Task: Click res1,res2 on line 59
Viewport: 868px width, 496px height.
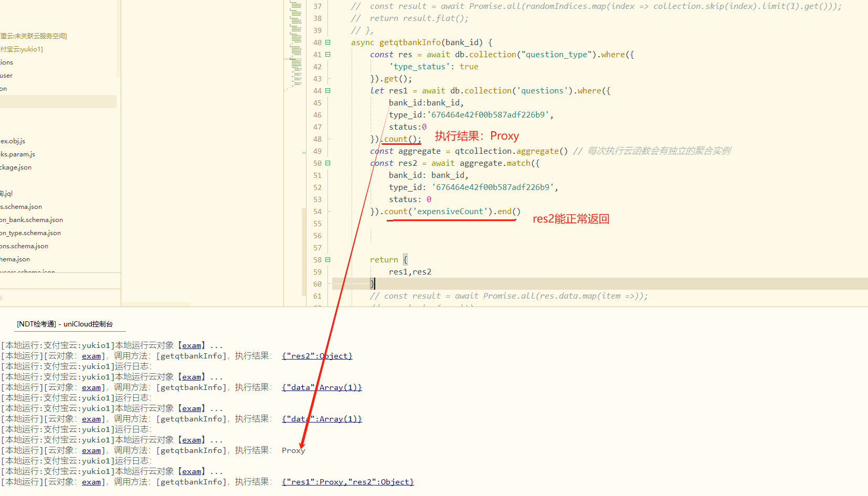Action: click(x=410, y=272)
